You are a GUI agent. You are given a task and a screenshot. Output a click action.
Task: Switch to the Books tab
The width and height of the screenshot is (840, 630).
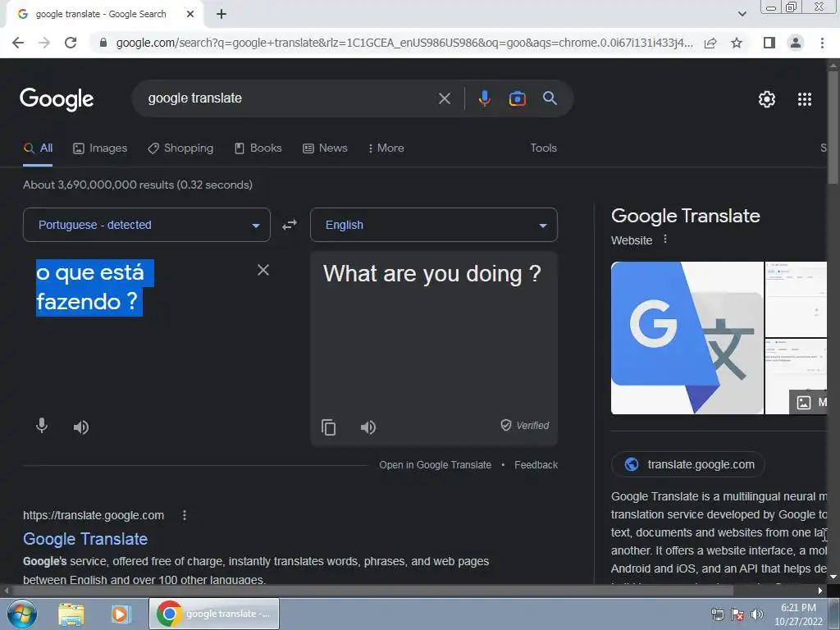[x=258, y=148]
